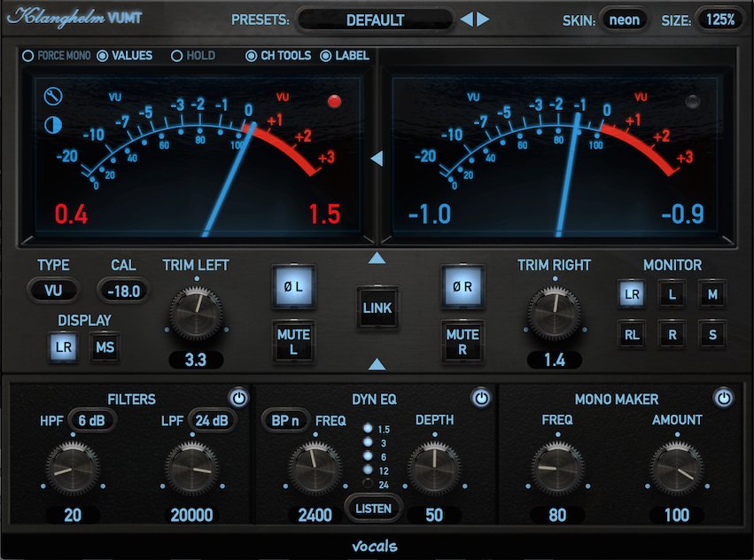Click the Dyn EQ LISTEN button
This screenshot has width=754, height=560.
tap(374, 509)
